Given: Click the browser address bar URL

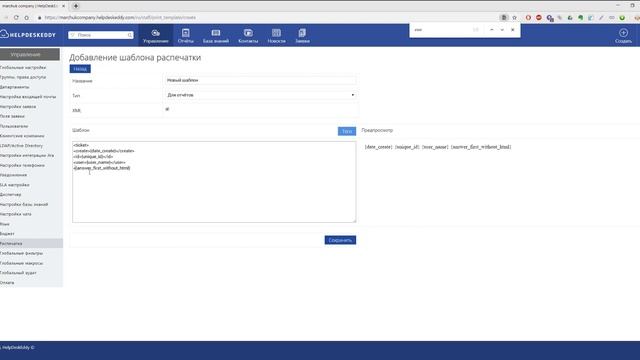Looking at the screenshot, I should (x=120, y=18).
